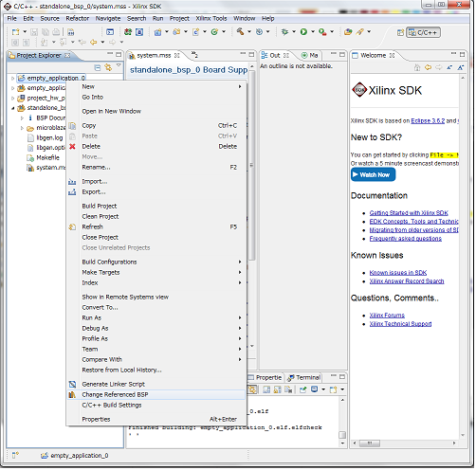The width and height of the screenshot is (476, 470).
Task: Click the Debug bug icon
Action: 284,31
